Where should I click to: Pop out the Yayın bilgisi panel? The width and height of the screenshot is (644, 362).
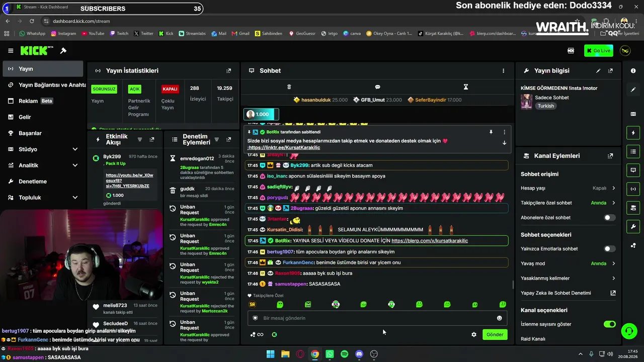(611, 71)
